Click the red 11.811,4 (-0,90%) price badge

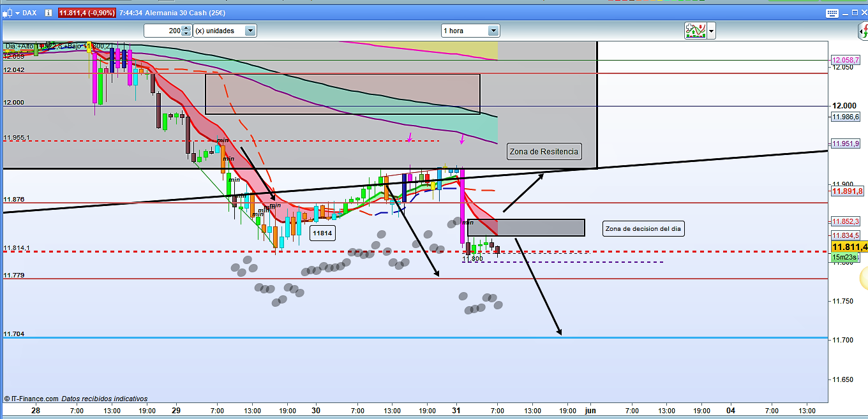click(87, 13)
